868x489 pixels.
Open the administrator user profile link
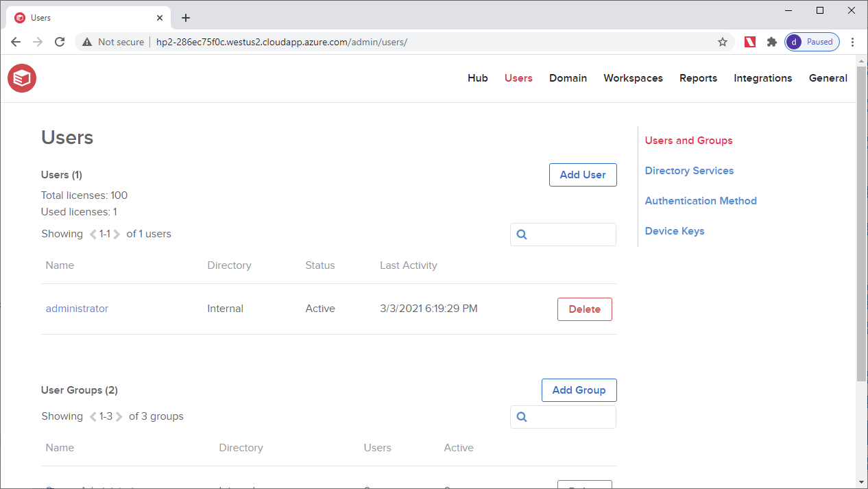[x=76, y=309]
